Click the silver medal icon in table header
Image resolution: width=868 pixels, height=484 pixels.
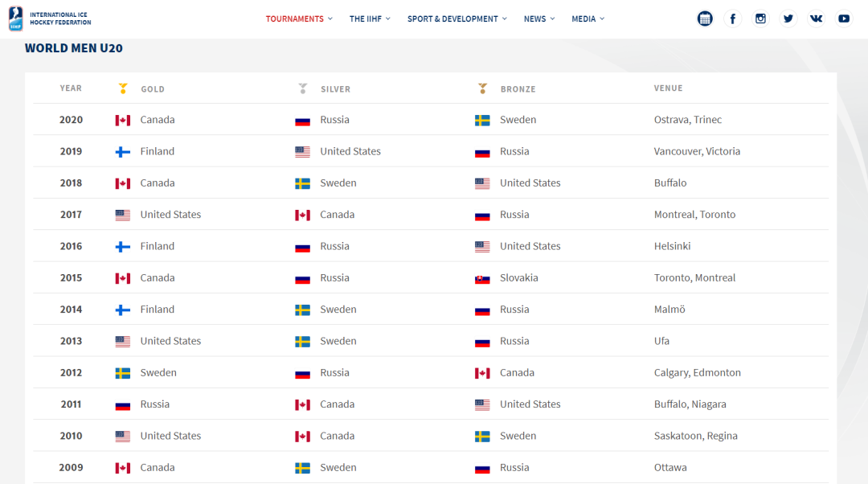[x=303, y=88]
